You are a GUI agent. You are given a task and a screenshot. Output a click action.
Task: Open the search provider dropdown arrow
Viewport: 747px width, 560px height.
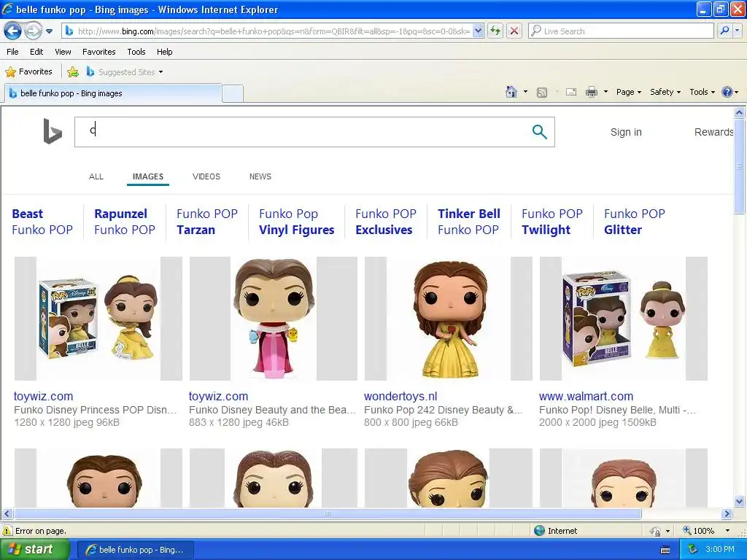coord(737,31)
